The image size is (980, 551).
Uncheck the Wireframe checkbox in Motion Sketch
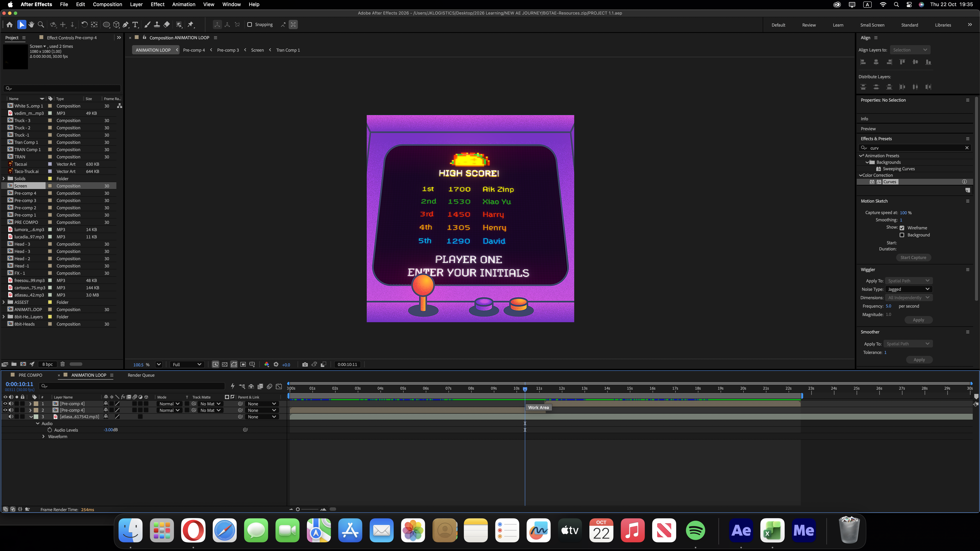click(902, 228)
